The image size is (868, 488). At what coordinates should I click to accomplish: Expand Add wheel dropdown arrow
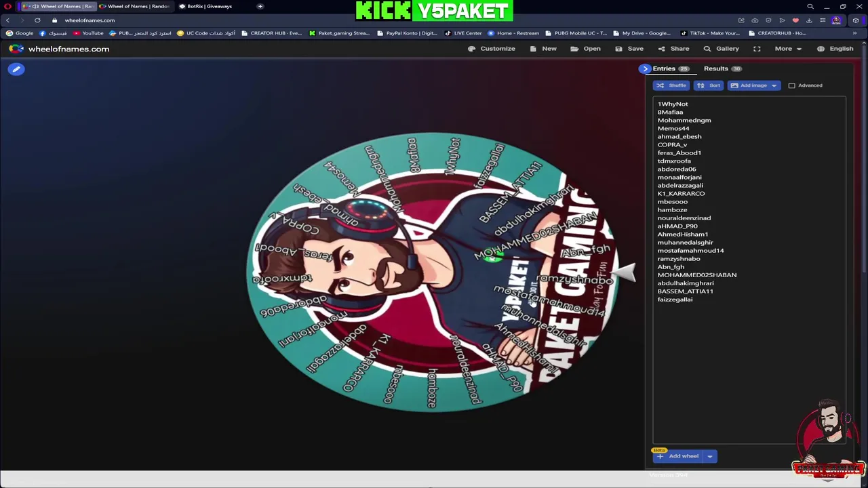(709, 456)
